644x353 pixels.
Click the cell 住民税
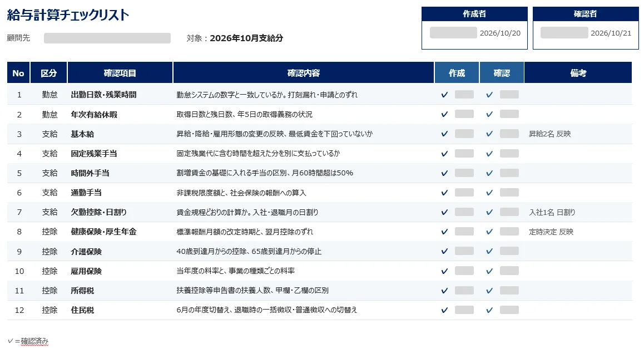pyautogui.click(x=82, y=310)
